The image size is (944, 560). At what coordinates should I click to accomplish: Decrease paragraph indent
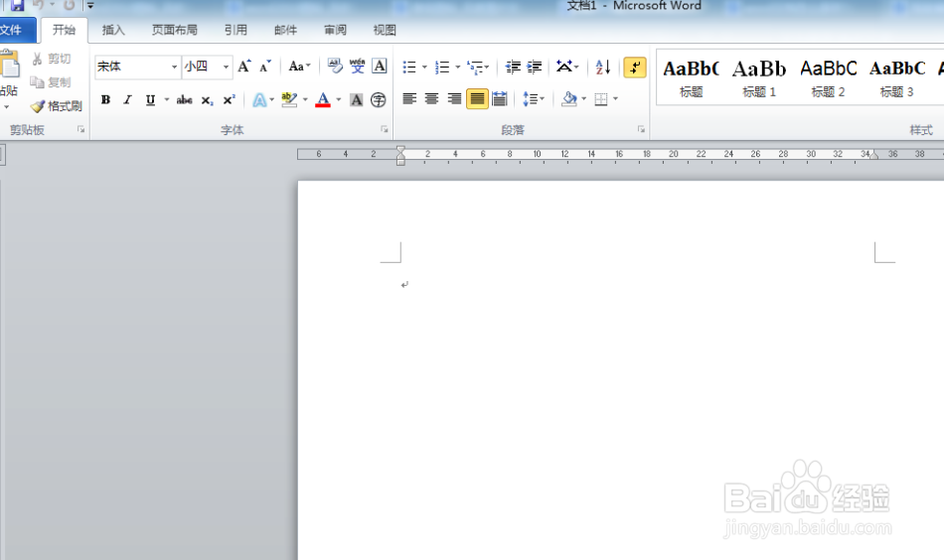(x=513, y=67)
